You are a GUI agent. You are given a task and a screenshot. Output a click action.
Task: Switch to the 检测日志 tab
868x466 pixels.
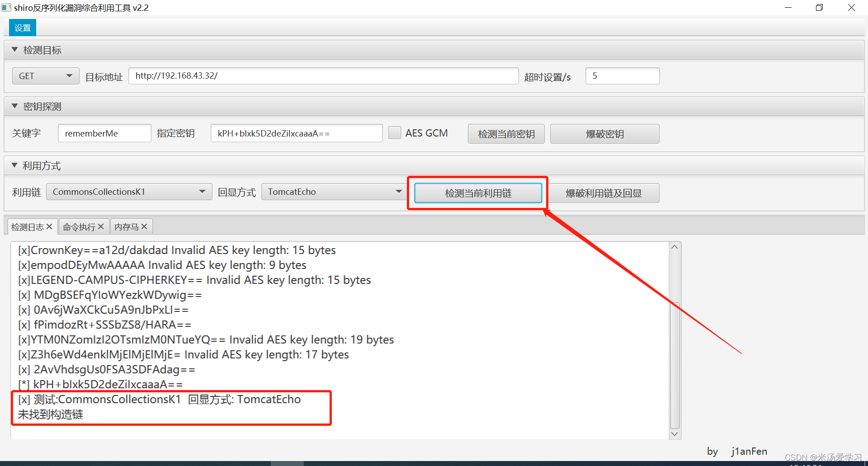click(28, 227)
